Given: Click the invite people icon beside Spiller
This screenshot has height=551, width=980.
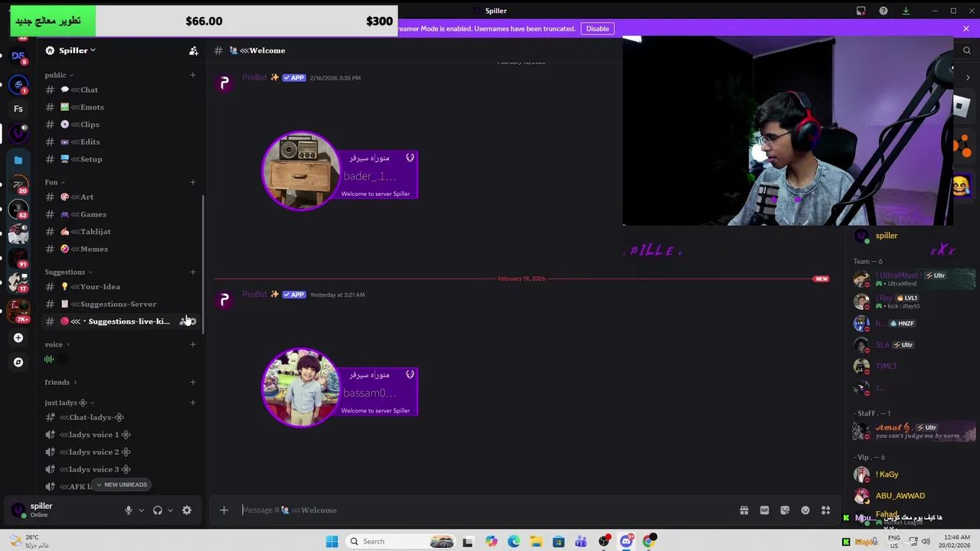Looking at the screenshot, I should pyautogui.click(x=194, y=51).
